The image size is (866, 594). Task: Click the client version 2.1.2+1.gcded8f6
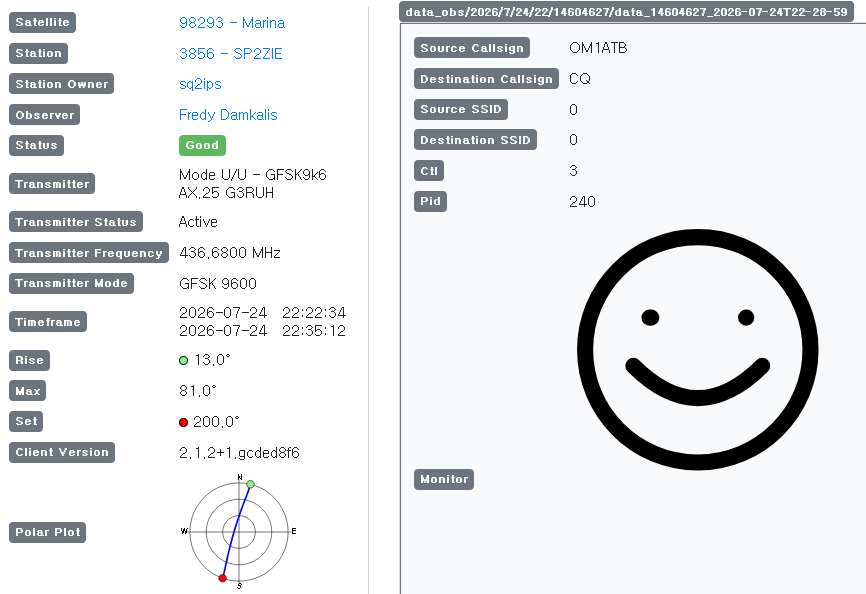pos(239,453)
